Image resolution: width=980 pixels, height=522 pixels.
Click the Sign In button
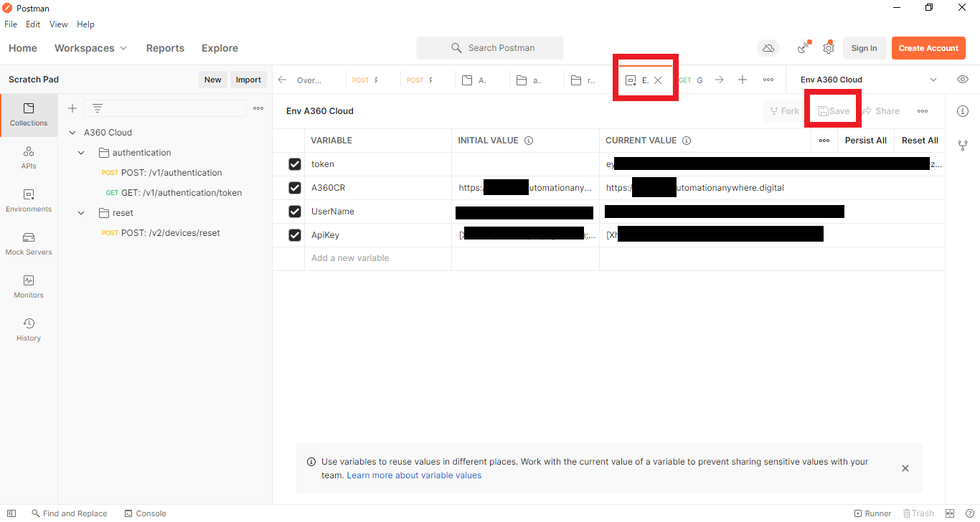point(864,48)
